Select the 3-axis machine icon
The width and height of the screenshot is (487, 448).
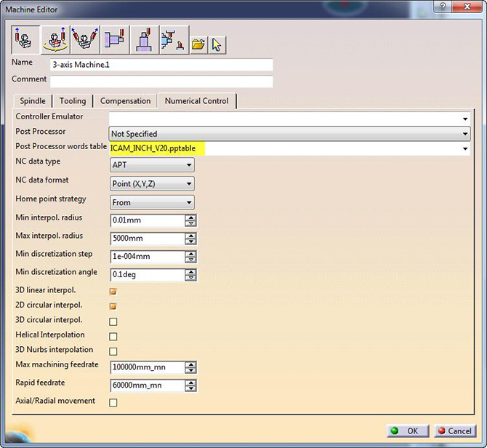pos(26,40)
